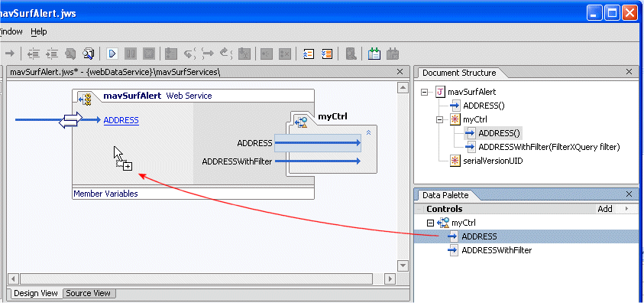Click the outdent lines toolbar icon
The width and height of the screenshot is (644, 303).
[34, 54]
